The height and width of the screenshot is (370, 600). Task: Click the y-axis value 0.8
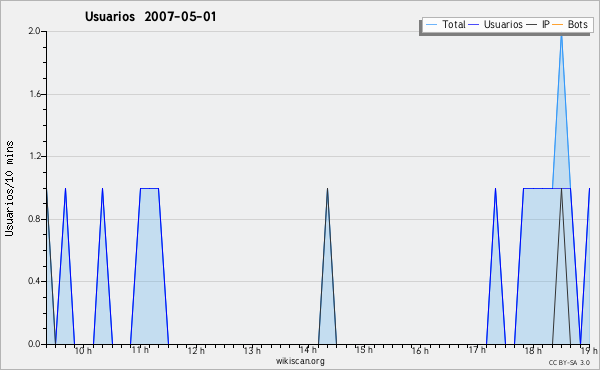point(34,219)
